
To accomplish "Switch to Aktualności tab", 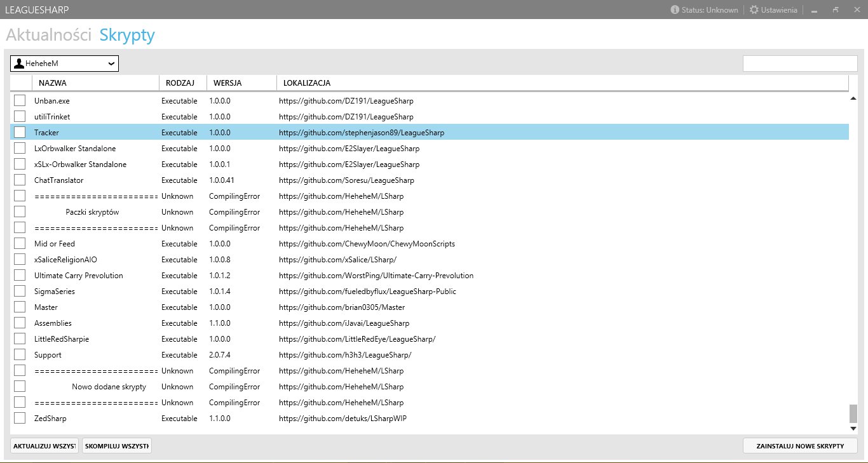I will coord(49,35).
